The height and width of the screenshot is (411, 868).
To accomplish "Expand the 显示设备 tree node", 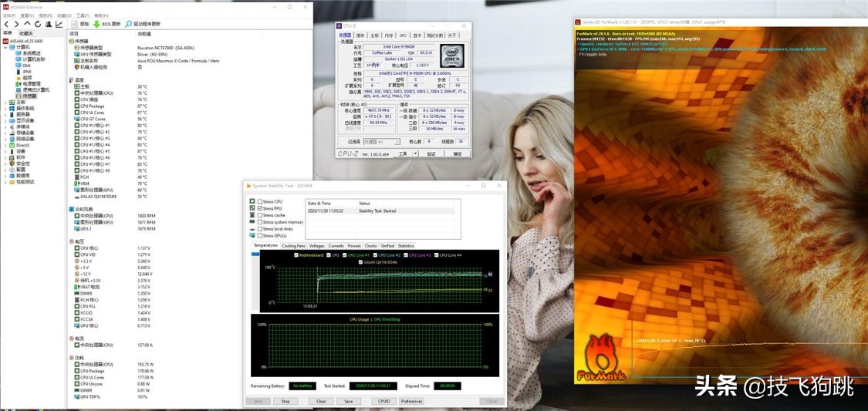I will point(5,120).
